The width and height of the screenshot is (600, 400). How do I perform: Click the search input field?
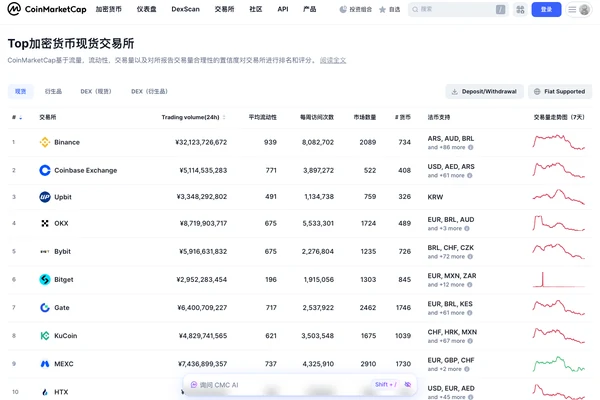click(458, 10)
